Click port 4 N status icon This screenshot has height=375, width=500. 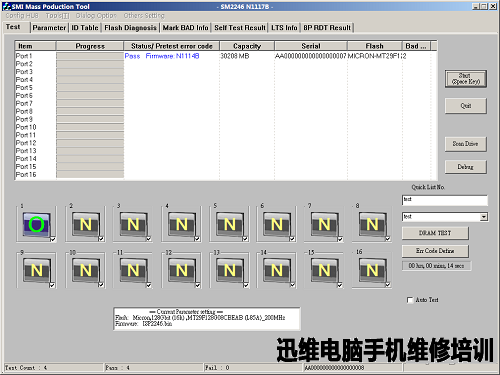pyautogui.click(x=182, y=224)
